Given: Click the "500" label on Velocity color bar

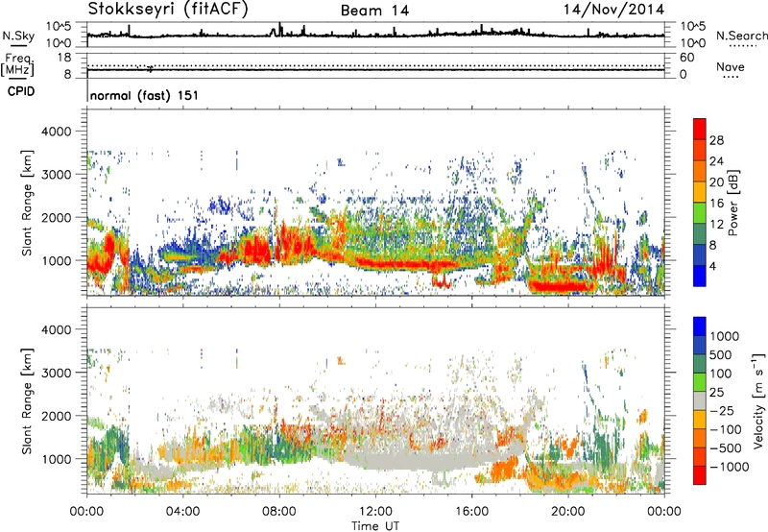Looking at the screenshot, I should (x=722, y=354).
